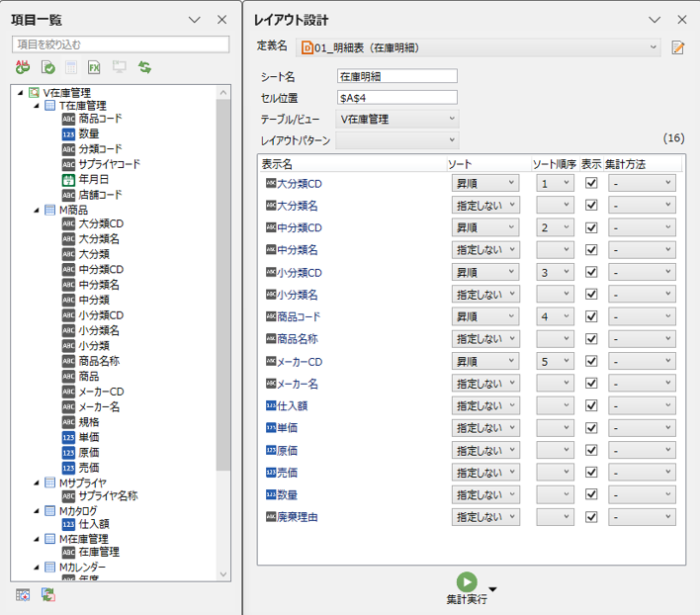Screen dimensions: 700x615
Task: Click the edit definition icon beside 定義名
Action: [678, 46]
